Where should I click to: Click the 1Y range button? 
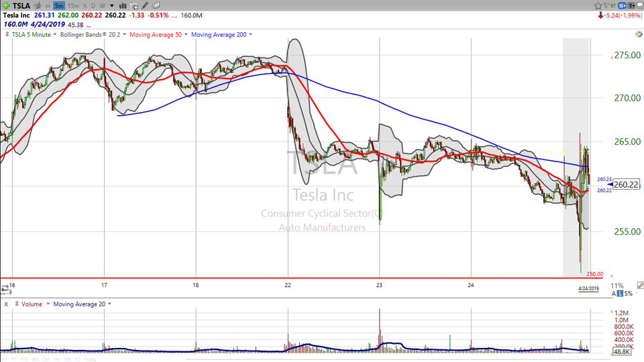click(x=13, y=359)
